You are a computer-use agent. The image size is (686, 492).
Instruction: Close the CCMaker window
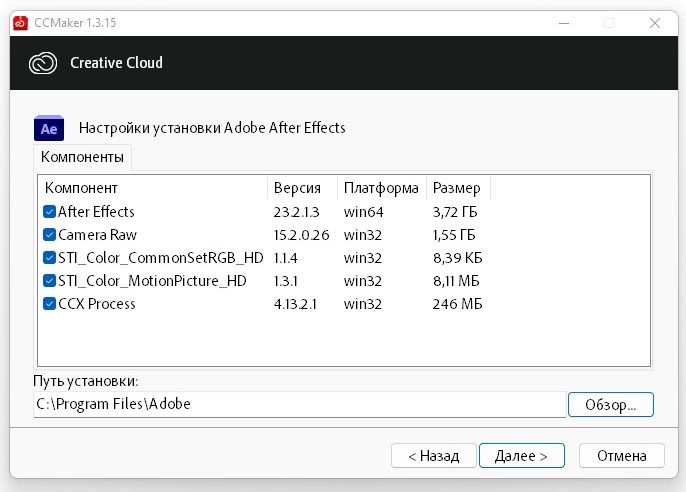655,23
